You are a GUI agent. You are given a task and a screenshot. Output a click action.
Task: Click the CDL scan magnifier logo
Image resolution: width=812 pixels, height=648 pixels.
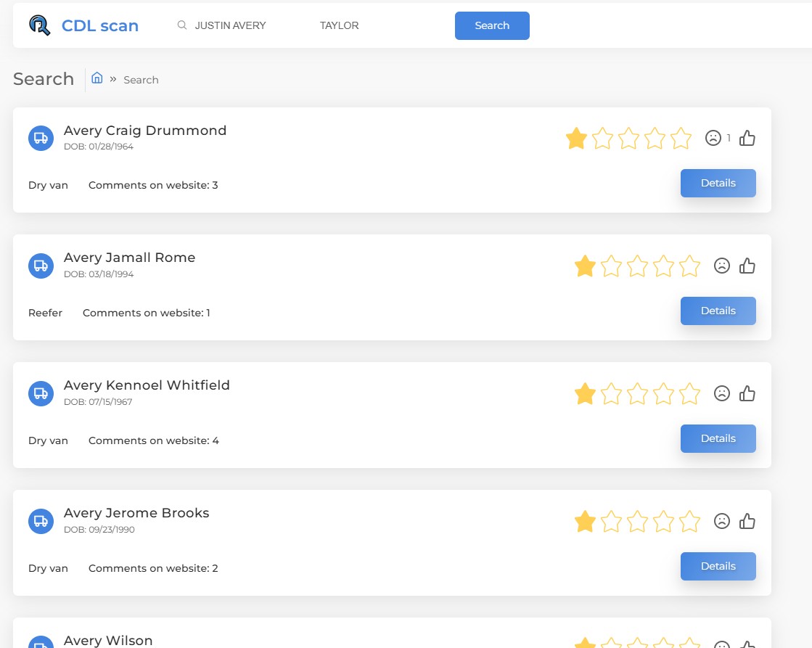pos(40,26)
